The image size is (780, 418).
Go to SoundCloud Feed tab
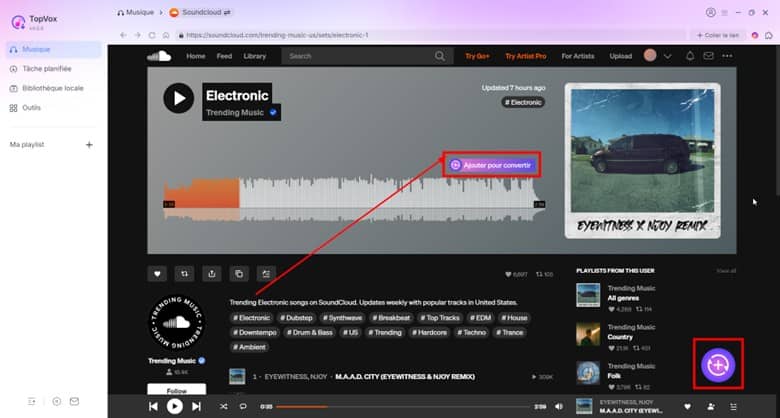tap(224, 56)
